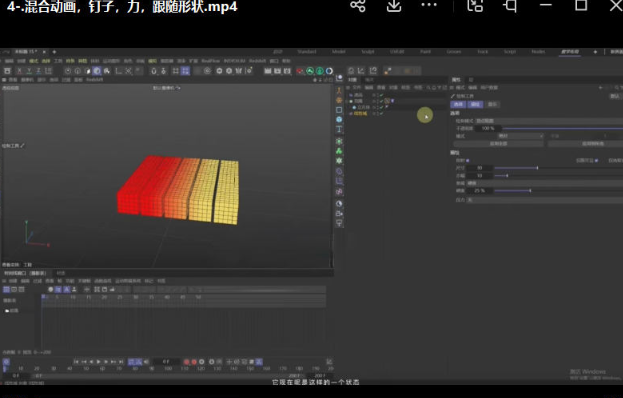Click the opacity value field showing 100 %
The width and height of the screenshot is (623, 398).
[487, 128]
